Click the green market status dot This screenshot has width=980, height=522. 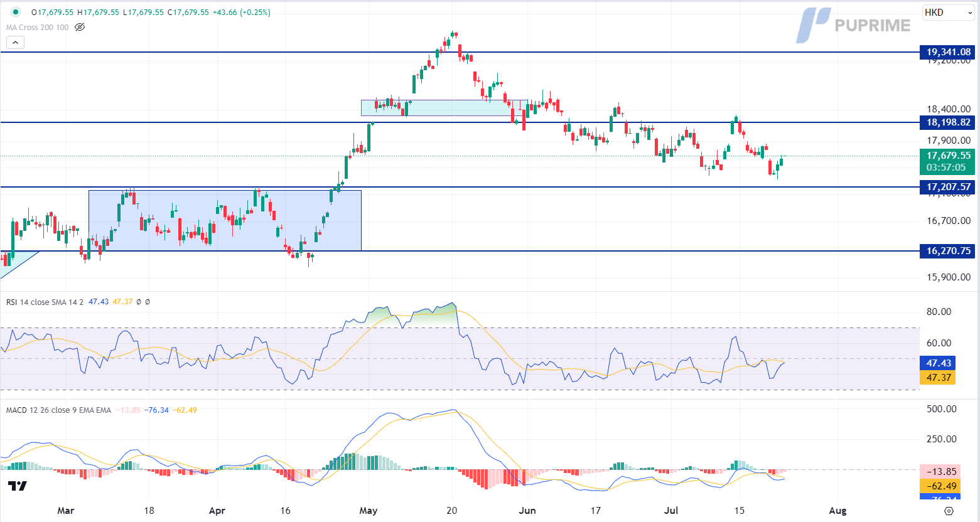pos(16,12)
